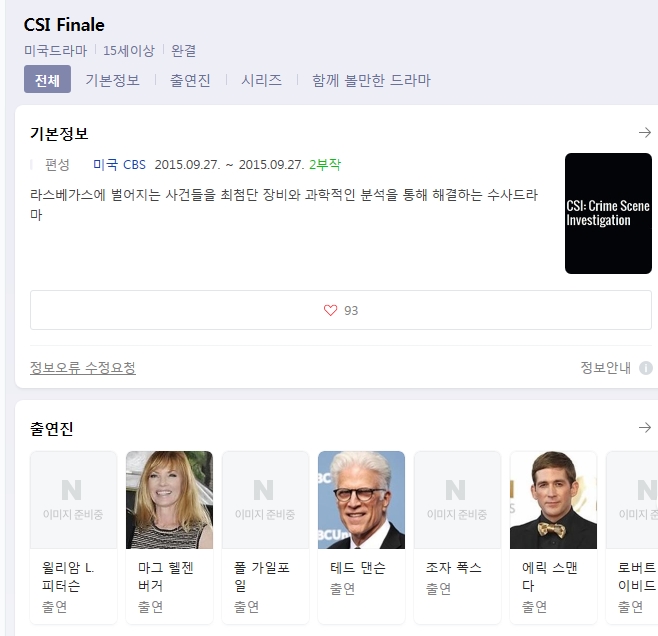Switch to the 기본정보 tab
Viewport: 658px width, 636px height.
click(x=112, y=80)
